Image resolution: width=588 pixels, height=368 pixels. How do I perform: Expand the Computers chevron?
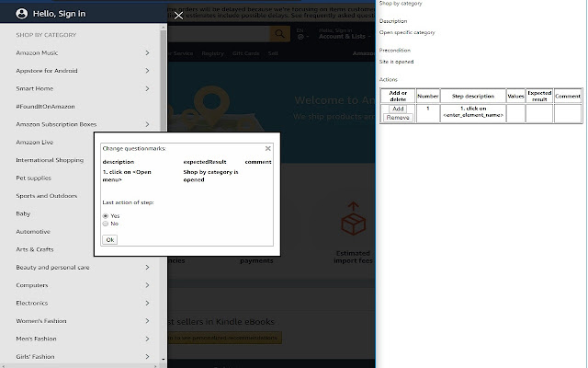147,285
